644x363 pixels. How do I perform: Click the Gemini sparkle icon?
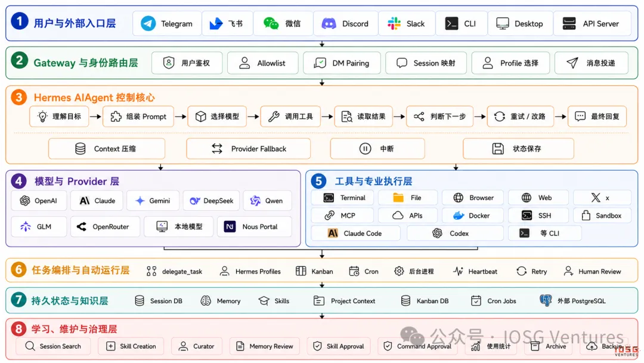[x=140, y=201]
